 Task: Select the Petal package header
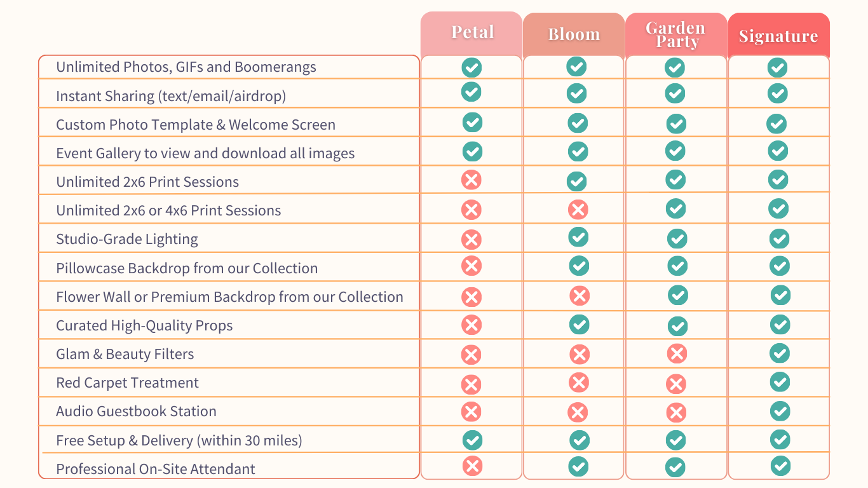click(x=471, y=34)
